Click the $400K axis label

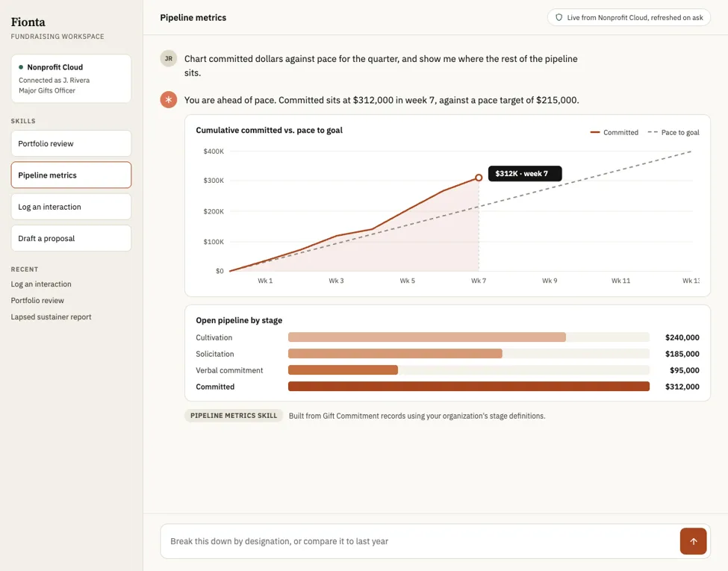[214, 152]
